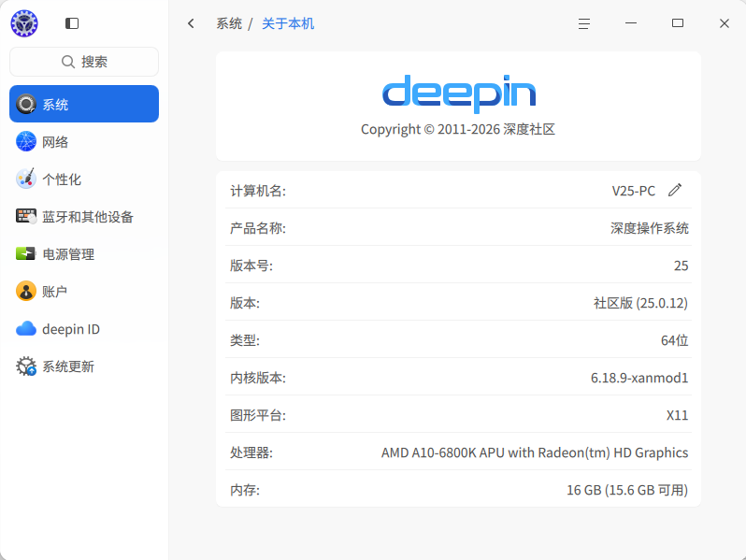The image size is (746, 560).
Task: Minimize the Control Center window
Action: pos(631,22)
